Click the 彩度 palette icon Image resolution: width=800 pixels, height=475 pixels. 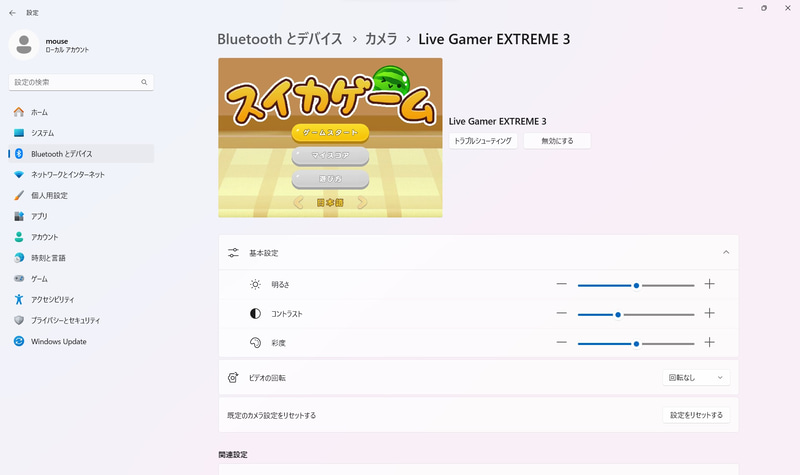[255, 342]
